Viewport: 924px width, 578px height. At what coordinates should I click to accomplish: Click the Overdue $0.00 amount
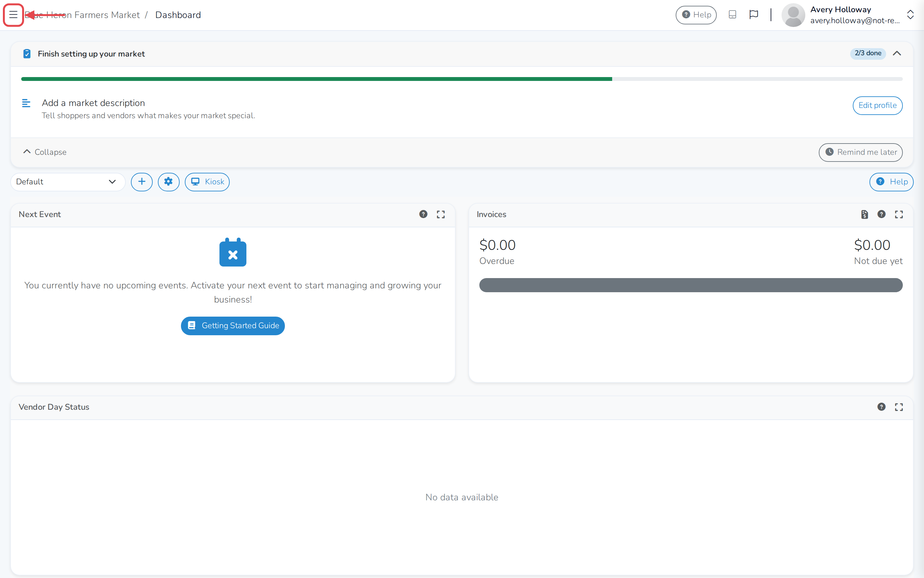498,245
